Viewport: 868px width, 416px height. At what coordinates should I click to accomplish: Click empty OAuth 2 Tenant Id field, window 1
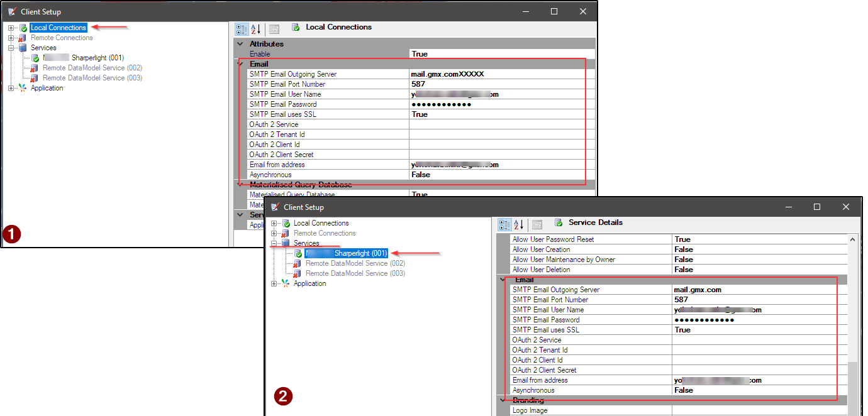coord(502,134)
